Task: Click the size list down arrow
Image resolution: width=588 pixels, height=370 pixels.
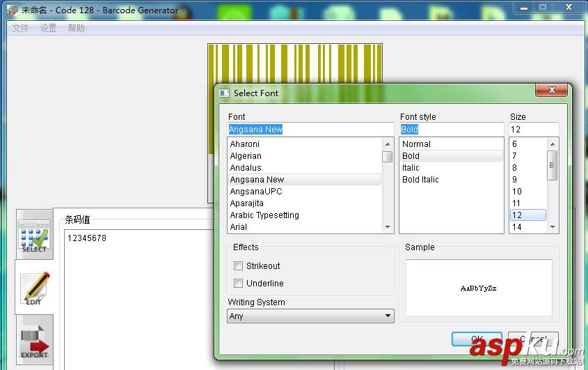Action: (553, 227)
